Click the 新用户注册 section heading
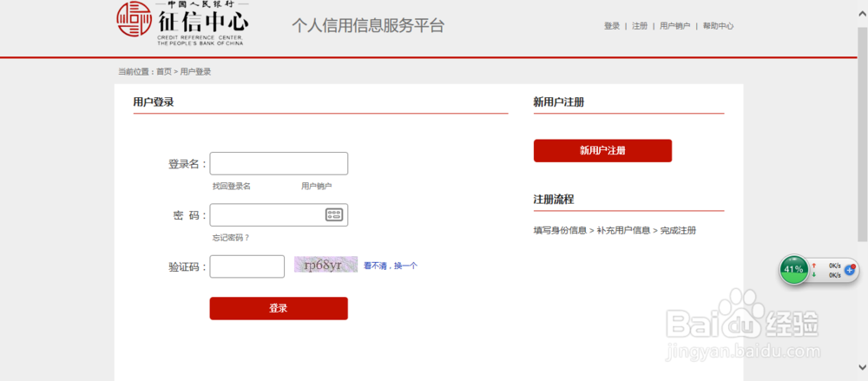The height and width of the screenshot is (381, 868). click(558, 102)
